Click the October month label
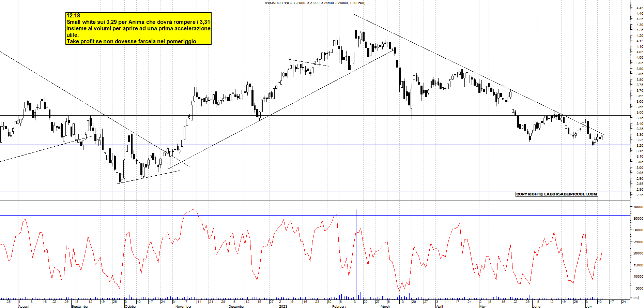 click(131, 306)
